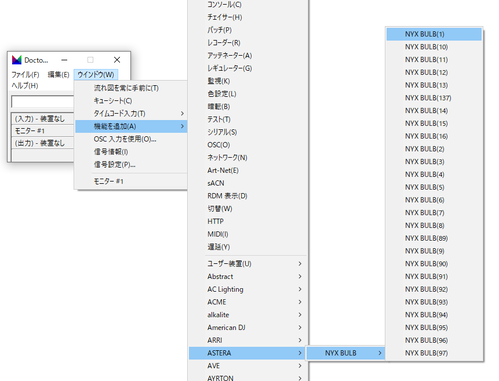Screen dimensions: 499x381
Task: Select the モニター #1 row in flow list
Action: 43,131
